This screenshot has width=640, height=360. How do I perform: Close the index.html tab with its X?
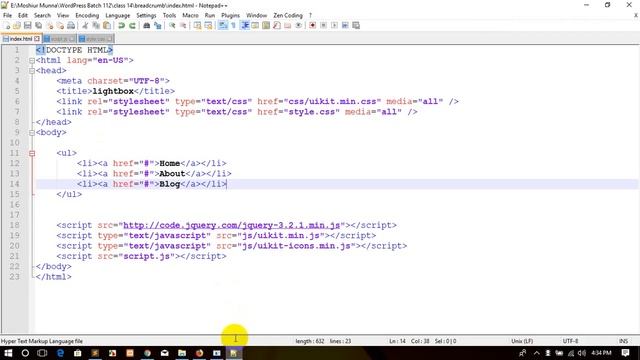37,39
